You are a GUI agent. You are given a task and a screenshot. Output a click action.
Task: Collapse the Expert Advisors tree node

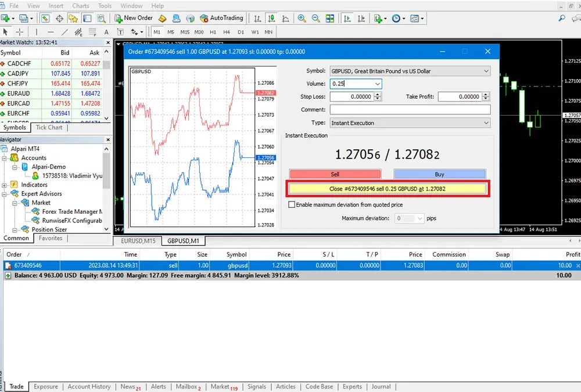click(5, 194)
